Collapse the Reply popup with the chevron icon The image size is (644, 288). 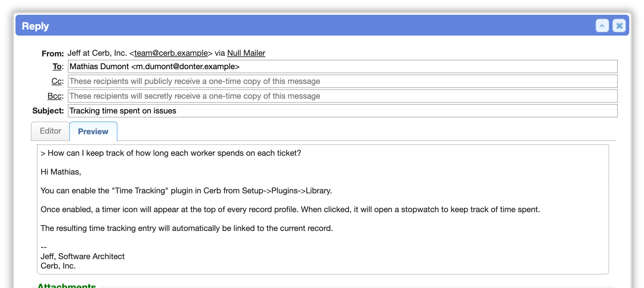click(602, 26)
